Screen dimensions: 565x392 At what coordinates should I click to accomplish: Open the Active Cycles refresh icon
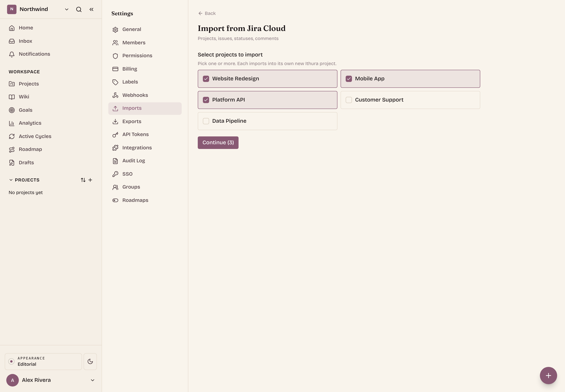point(12,136)
